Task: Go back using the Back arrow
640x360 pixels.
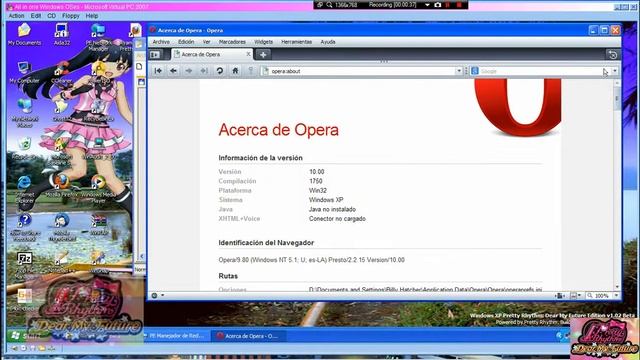Action: pyautogui.click(x=173, y=71)
